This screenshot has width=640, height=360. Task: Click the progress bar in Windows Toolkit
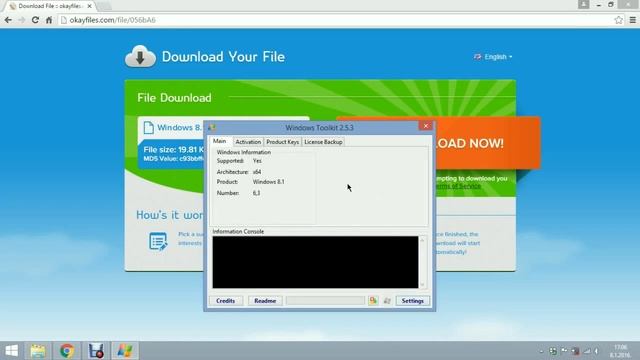tap(325, 301)
